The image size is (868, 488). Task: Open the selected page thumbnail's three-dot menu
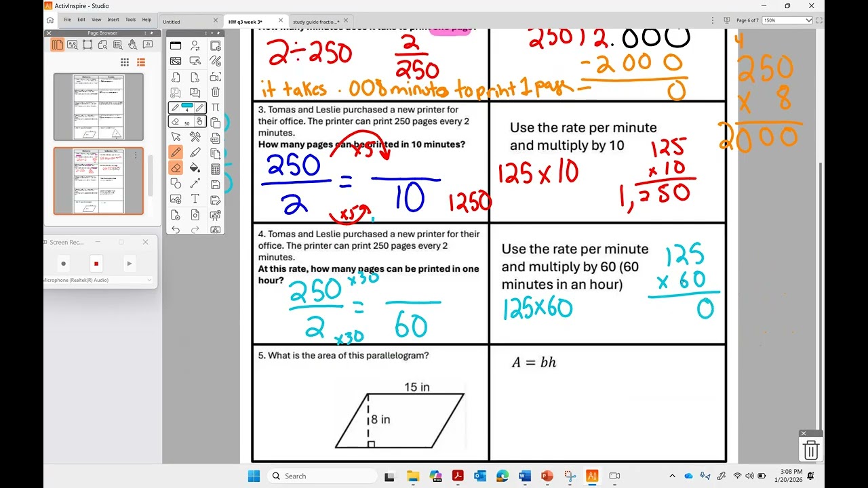tap(136, 155)
